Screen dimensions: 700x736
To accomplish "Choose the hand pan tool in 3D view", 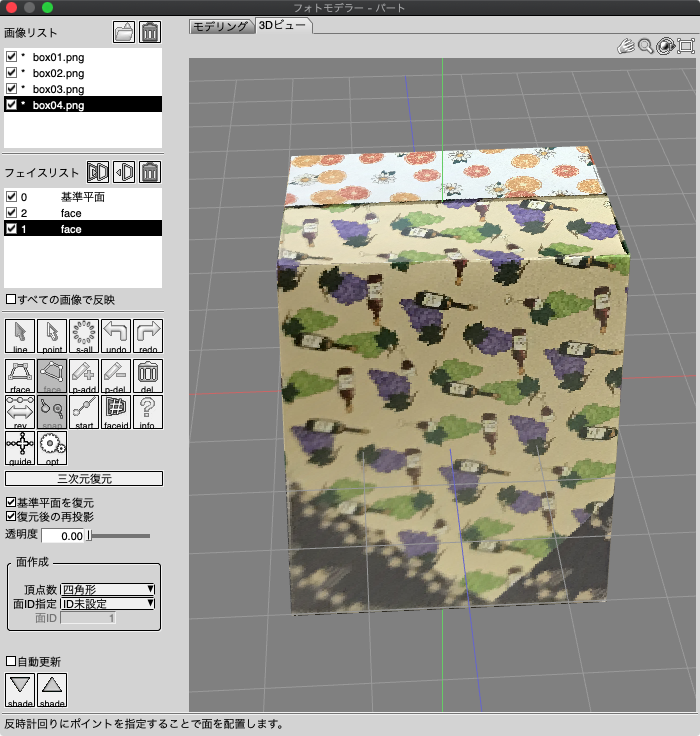I will pos(625,45).
